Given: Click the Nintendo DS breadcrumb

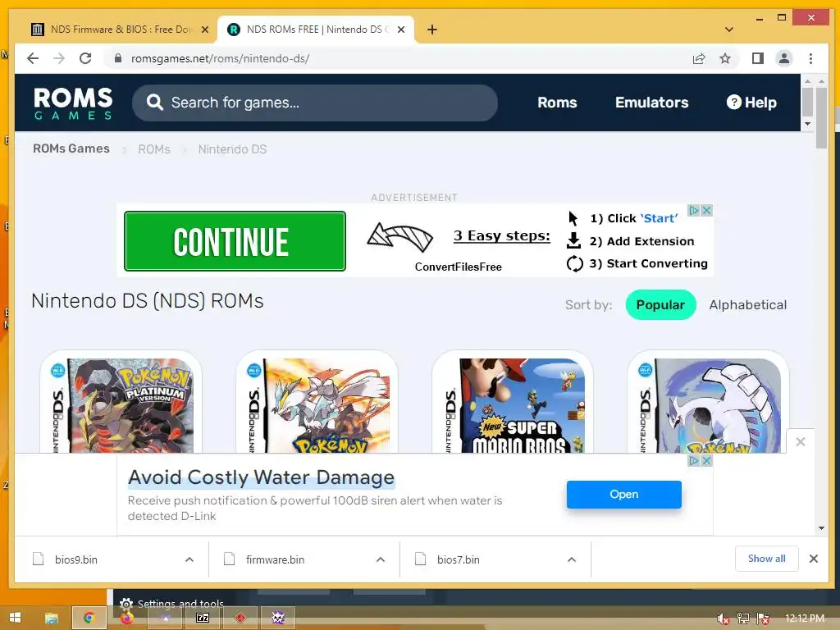Looking at the screenshot, I should (232, 149).
